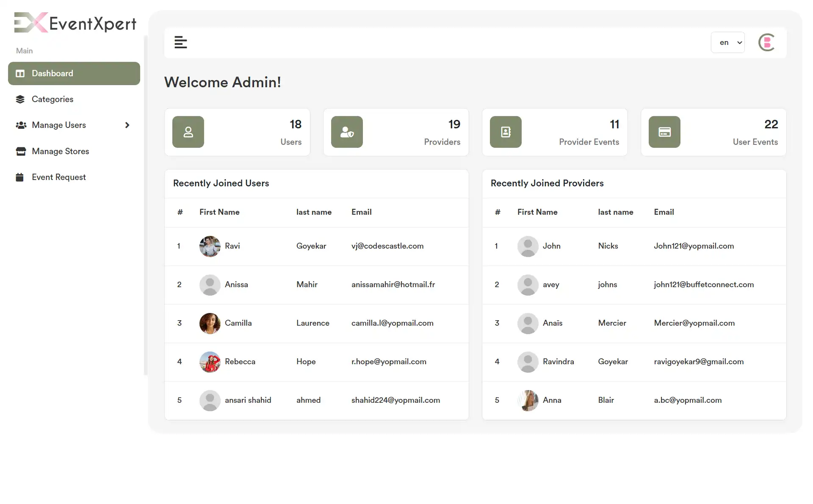Select the Categories layers icon
Viewport: 813px width, 504px height.
pos(20,99)
